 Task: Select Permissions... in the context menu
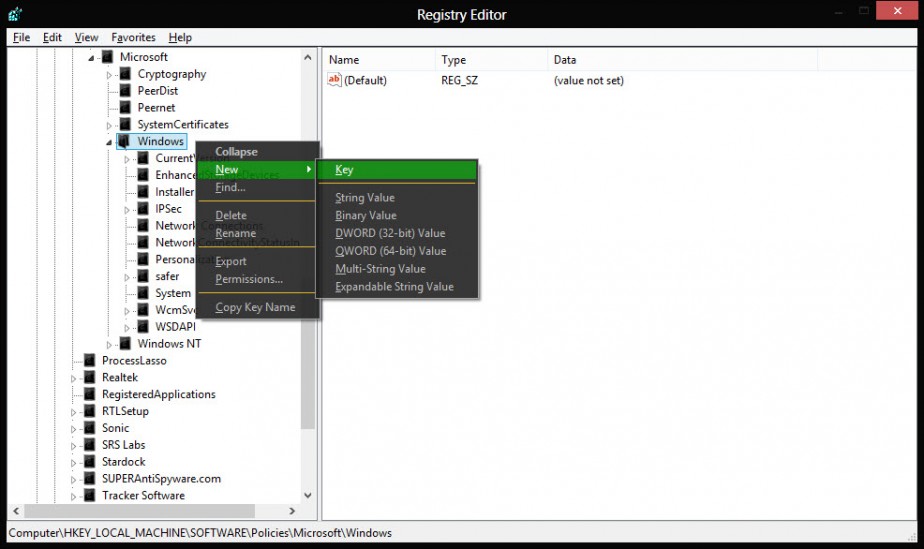[257, 279]
